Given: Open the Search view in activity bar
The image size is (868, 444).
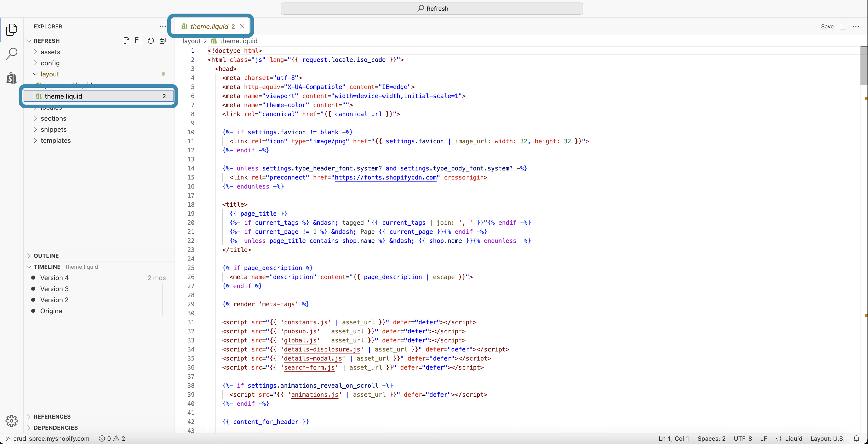Looking at the screenshot, I should tap(12, 54).
